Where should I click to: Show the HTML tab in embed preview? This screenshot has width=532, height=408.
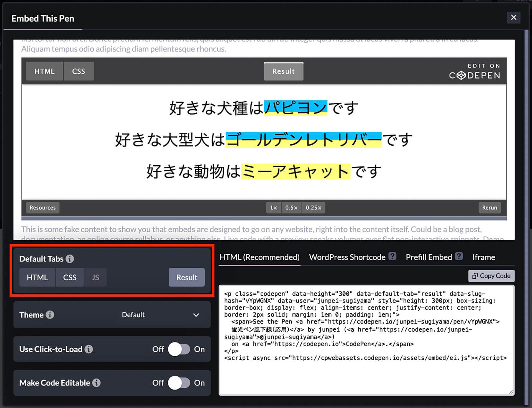(44, 71)
